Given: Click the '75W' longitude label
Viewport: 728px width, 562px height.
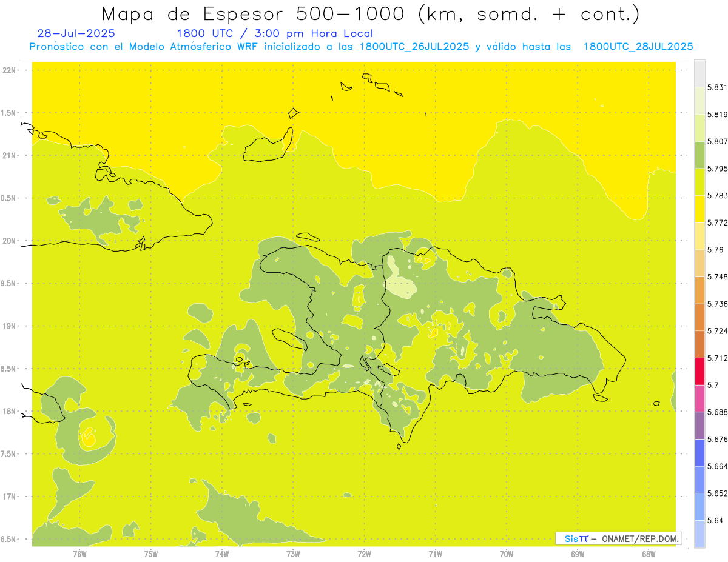Looking at the screenshot, I should click(x=151, y=554).
